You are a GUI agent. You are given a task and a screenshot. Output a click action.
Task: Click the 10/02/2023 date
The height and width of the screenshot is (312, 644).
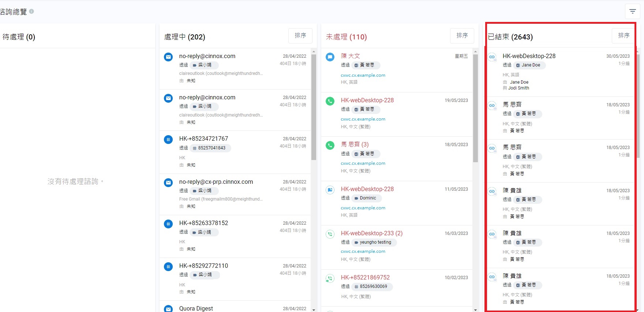coord(456,278)
